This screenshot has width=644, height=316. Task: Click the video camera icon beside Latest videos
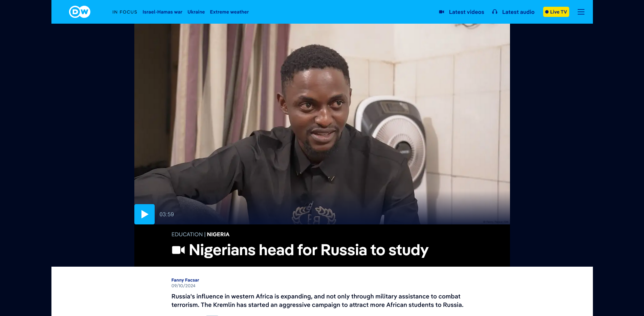442,12
